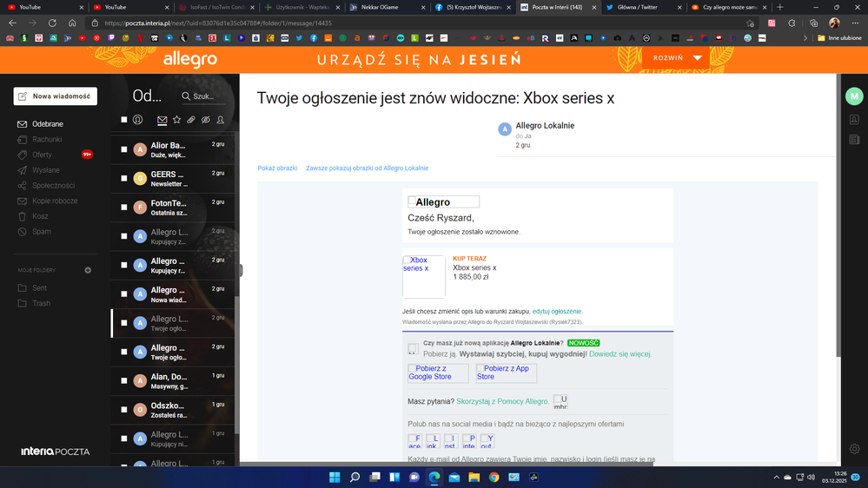Select the Odszko... message checkbox

124,410
